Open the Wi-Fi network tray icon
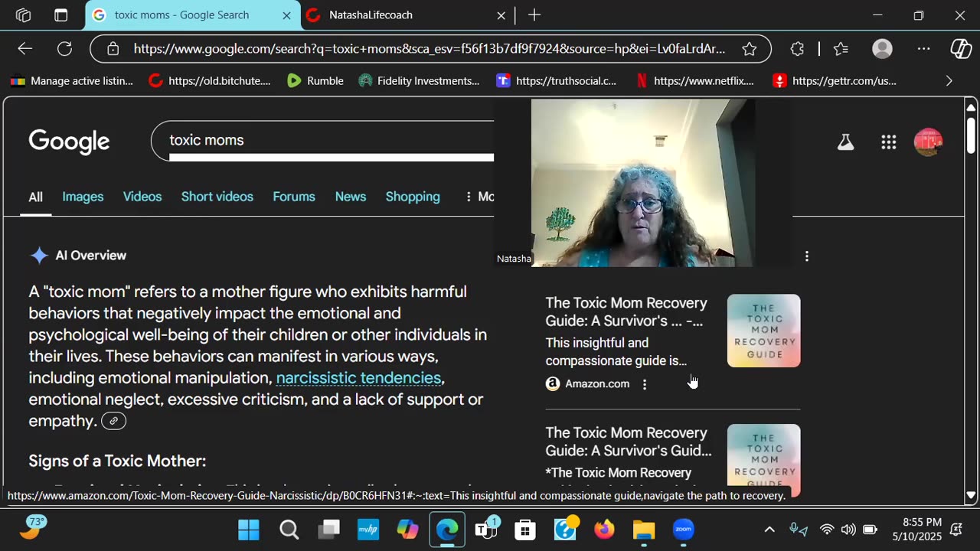The width and height of the screenshot is (980, 551). pyautogui.click(x=827, y=530)
